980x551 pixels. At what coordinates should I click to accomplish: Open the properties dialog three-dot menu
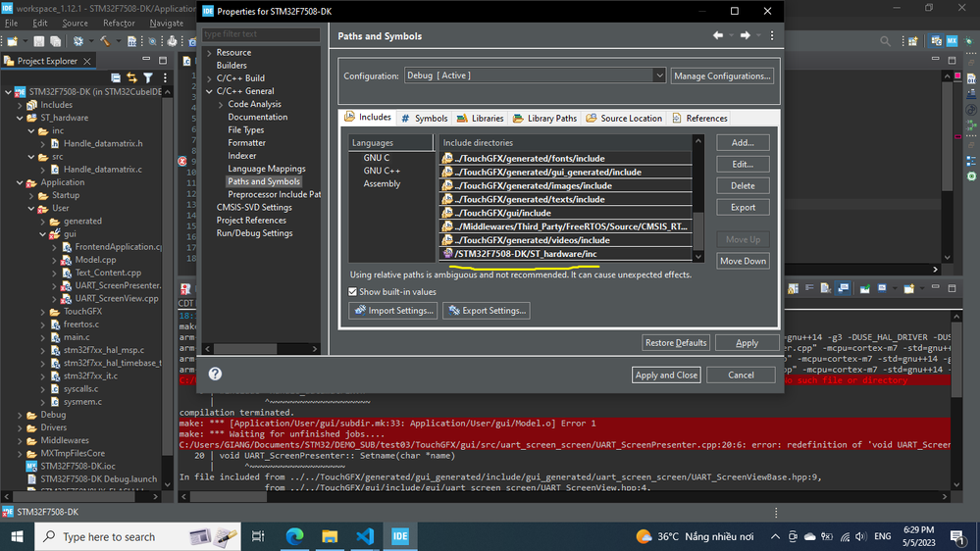click(x=772, y=35)
